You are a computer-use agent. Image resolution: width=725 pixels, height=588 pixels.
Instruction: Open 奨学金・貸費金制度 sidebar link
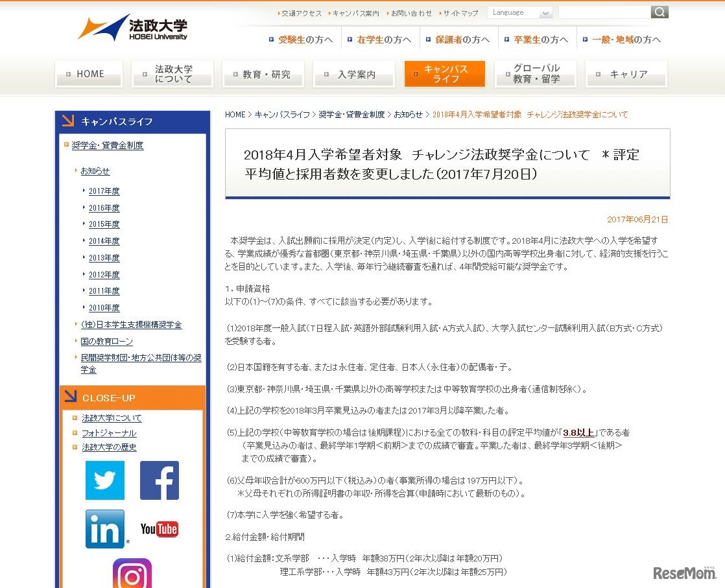coord(107,145)
